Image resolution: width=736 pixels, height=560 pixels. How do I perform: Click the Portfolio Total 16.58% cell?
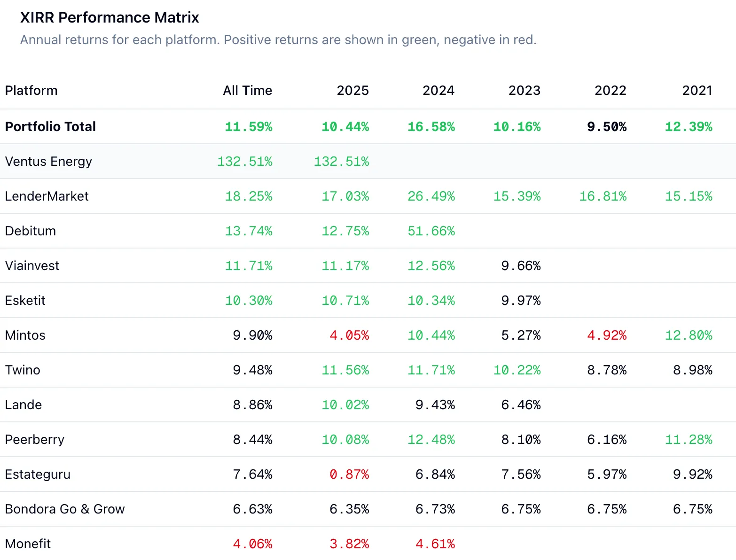(431, 126)
